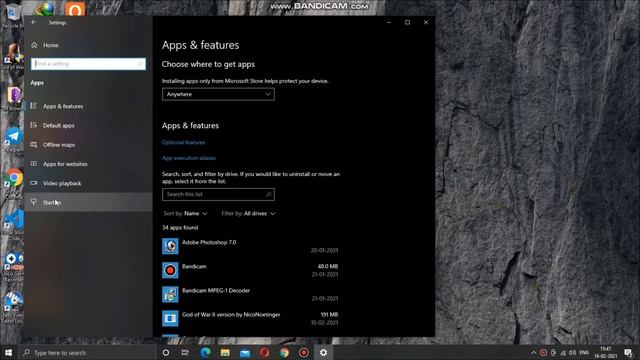The height and width of the screenshot is (360, 640).
Task: Open the Mail app on the taskbar
Action: 245,353
